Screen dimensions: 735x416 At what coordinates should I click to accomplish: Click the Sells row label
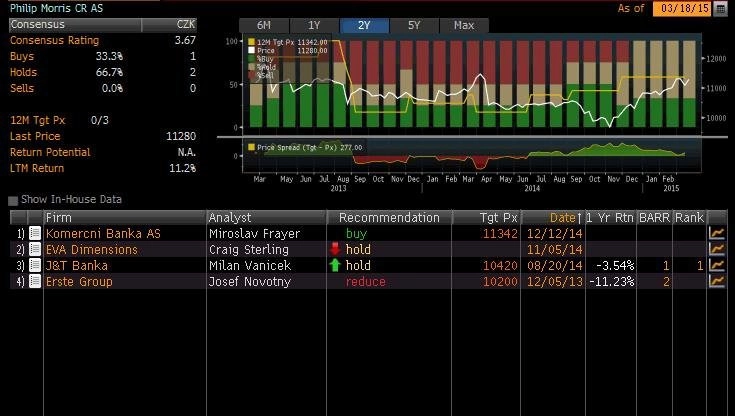click(x=22, y=88)
